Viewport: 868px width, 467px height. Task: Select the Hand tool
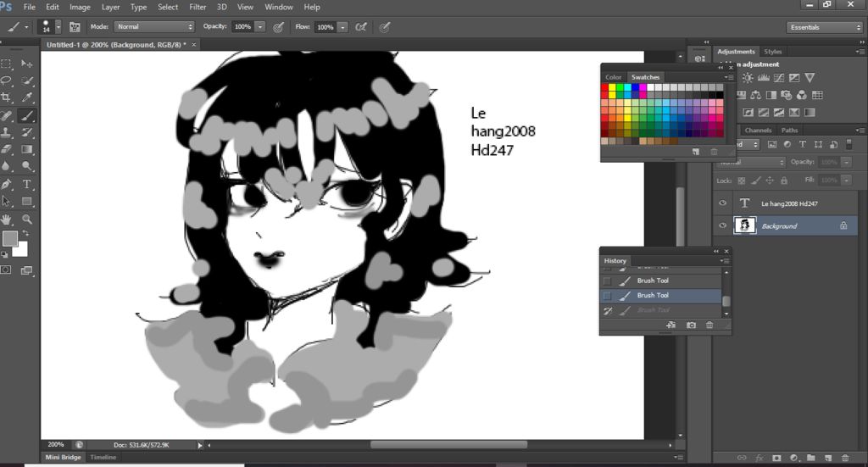pos(6,220)
